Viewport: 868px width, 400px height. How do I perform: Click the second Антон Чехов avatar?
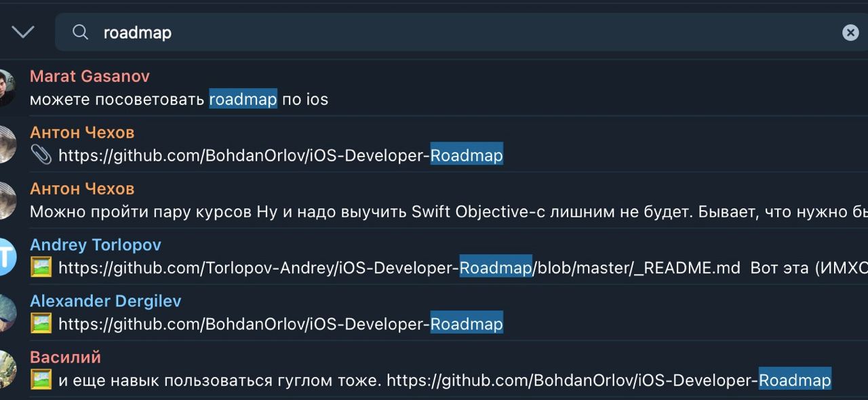[x=5, y=200]
